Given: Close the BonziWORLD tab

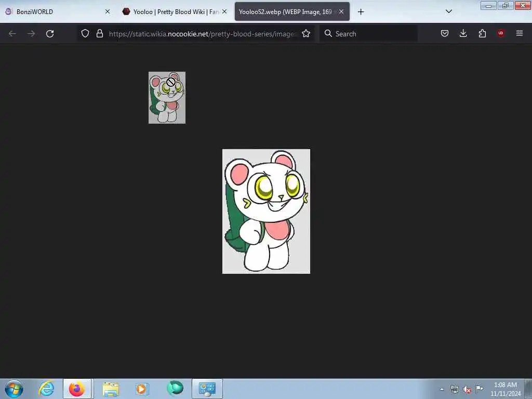Looking at the screenshot, I should coord(107,11).
